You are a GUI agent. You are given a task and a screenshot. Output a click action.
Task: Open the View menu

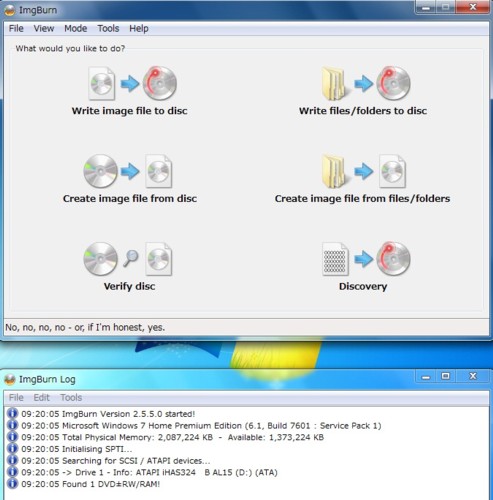[44, 29]
